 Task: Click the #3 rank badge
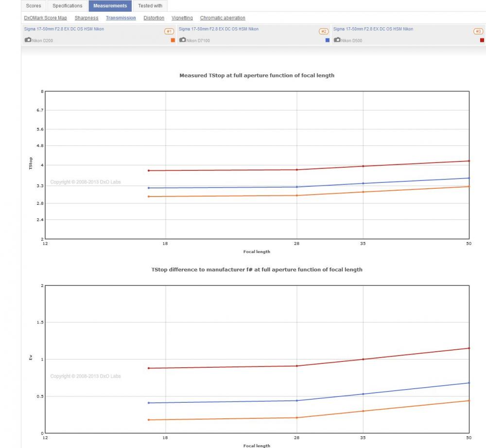(x=478, y=31)
